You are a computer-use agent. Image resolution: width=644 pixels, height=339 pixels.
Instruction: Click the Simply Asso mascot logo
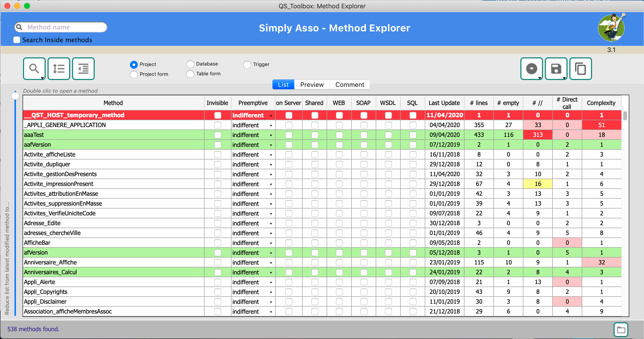point(611,28)
